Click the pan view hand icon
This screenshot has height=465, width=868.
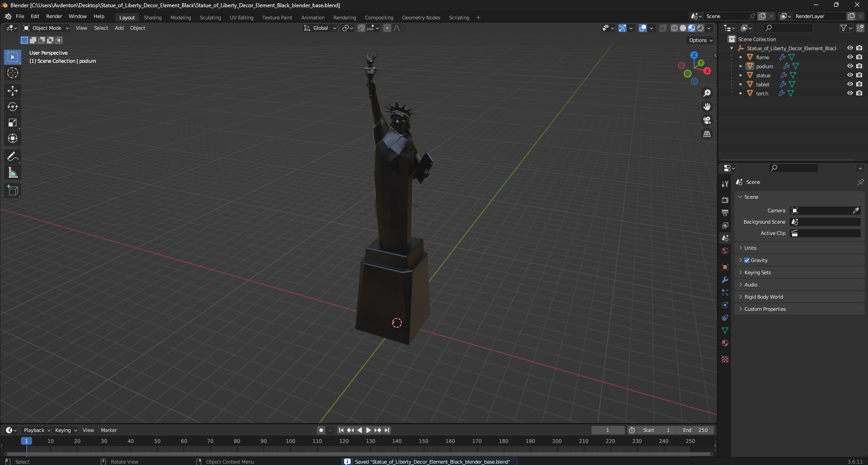[707, 107]
